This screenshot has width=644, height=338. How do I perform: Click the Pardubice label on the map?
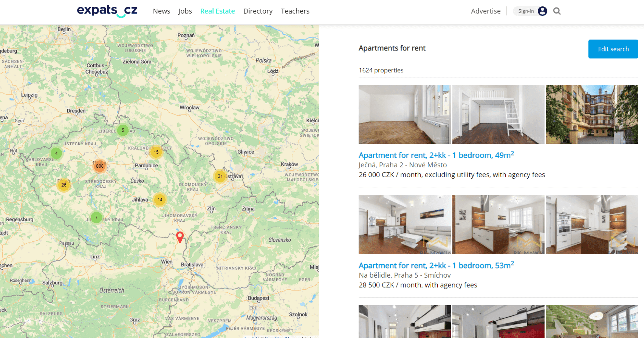pos(146,166)
